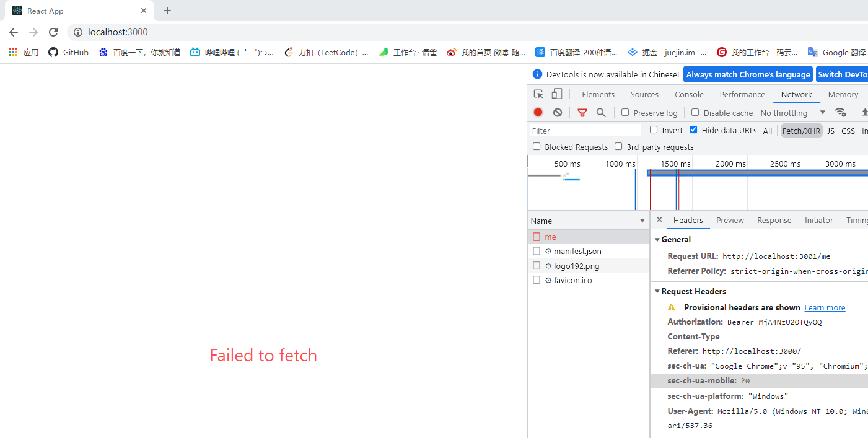Enable Preserve log checkbox
The height and width of the screenshot is (438, 868).
pyautogui.click(x=625, y=112)
